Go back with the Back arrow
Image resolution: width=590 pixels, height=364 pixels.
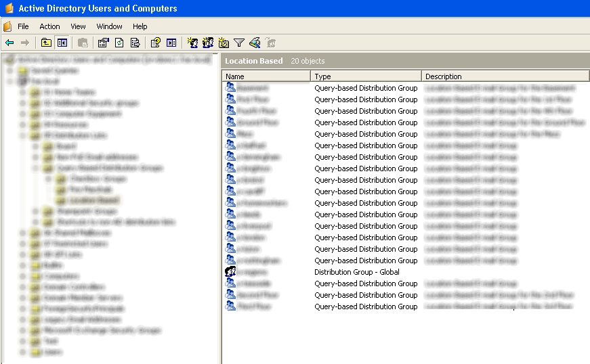[x=9, y=43]
